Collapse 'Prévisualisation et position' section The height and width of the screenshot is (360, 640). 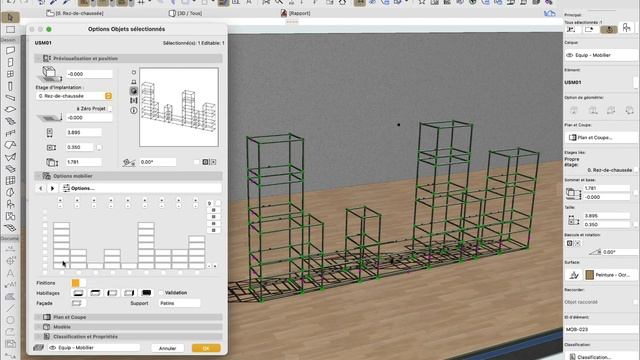point(129,58)
